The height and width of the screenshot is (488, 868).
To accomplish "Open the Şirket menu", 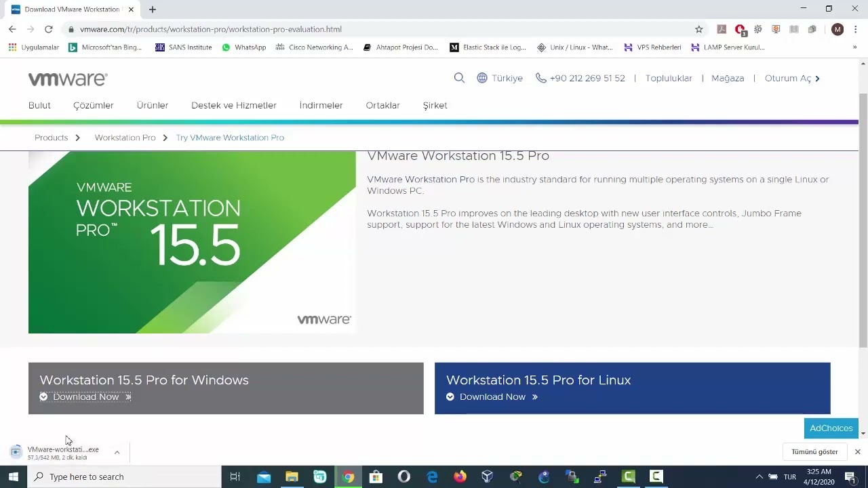I will 435,105.
